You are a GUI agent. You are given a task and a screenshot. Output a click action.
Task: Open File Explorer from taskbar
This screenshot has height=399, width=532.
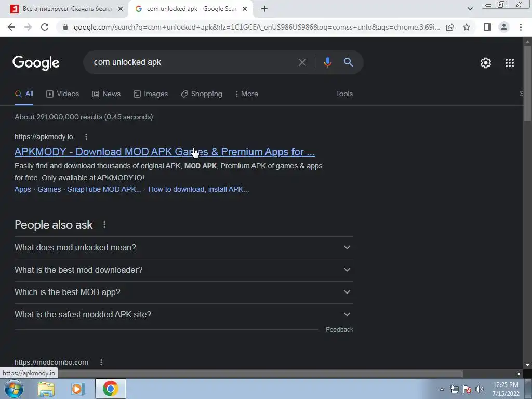(46, 389)
